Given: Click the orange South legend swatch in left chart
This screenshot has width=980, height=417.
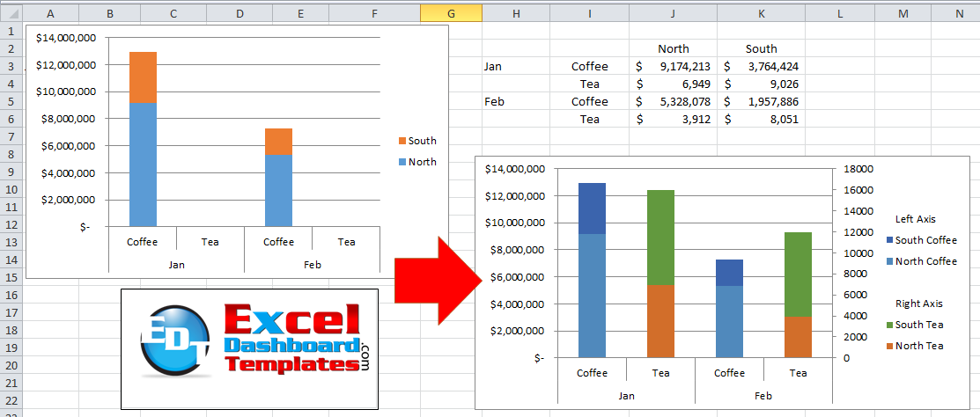Looking at the screenshot, I should (402, 141).
